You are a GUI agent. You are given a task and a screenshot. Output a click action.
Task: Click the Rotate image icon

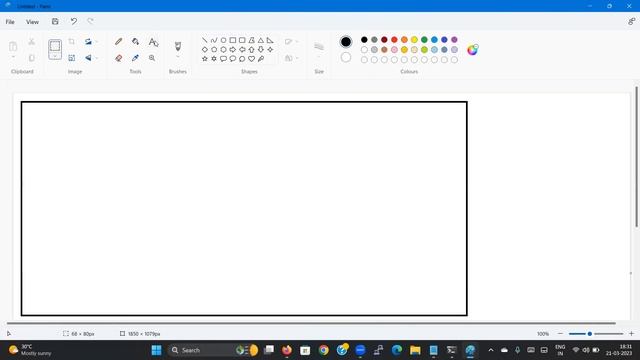click(88, 42)
